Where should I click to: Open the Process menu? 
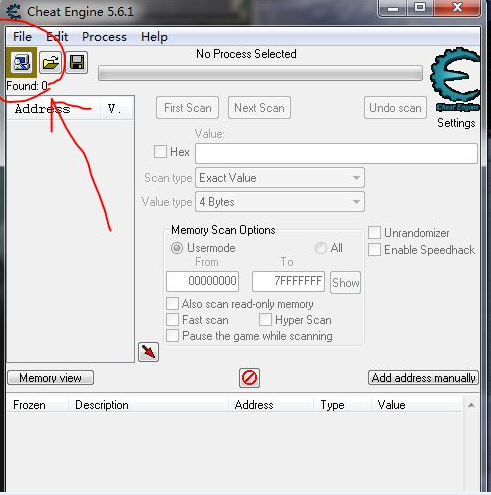click(104, 37)
